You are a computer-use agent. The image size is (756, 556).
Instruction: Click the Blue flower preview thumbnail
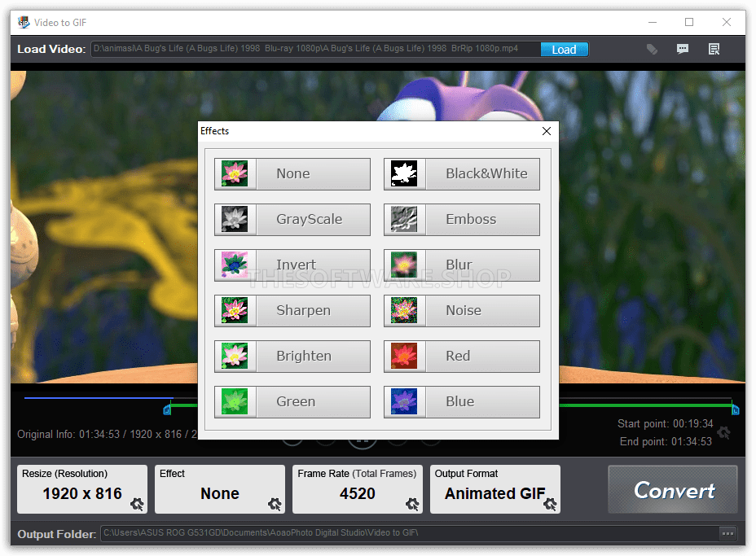pyautogui.click(x=404, y=401)
